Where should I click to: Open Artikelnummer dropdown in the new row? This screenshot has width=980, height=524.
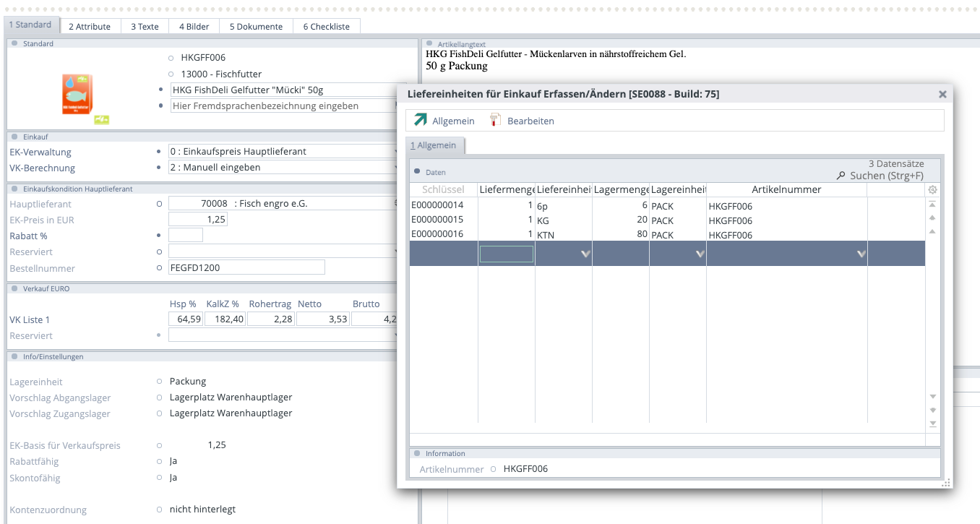coord(861,254)
